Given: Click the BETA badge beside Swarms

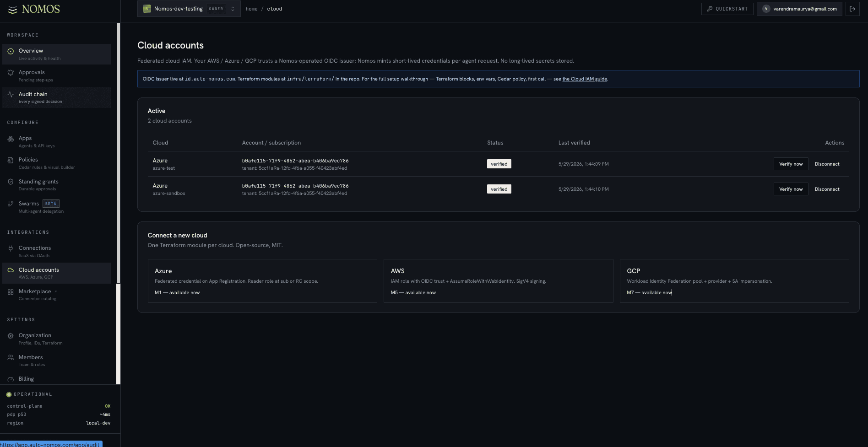Looking at the screenshot, I should click(51, 204).
